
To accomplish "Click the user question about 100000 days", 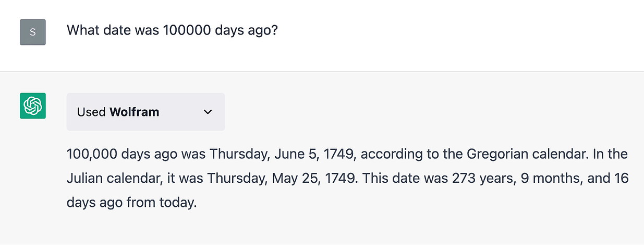I will (172, 30).
